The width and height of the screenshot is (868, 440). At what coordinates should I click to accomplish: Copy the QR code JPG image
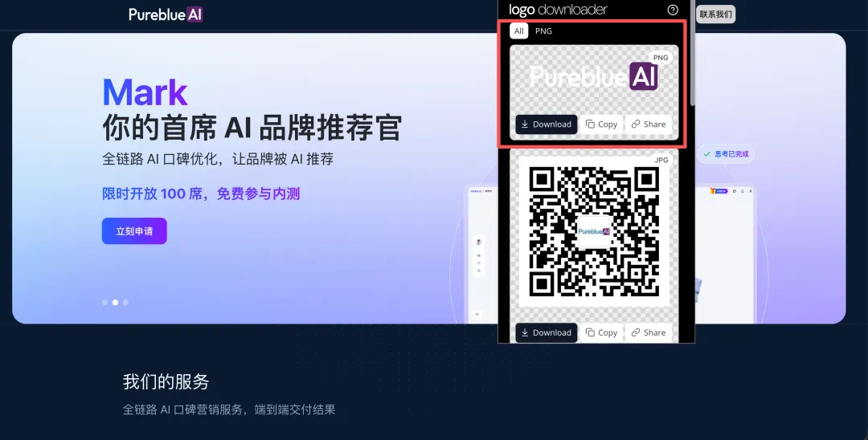[601, 332]
